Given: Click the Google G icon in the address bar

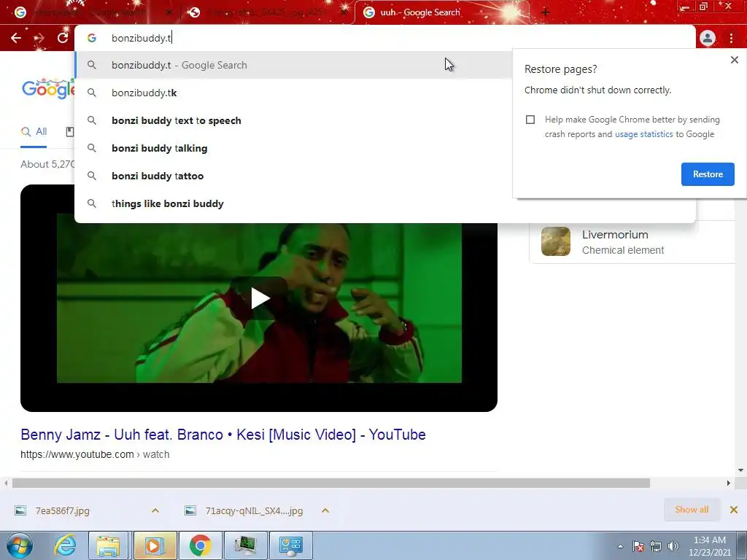Looking at the screenshot, I should click(92, 38).
